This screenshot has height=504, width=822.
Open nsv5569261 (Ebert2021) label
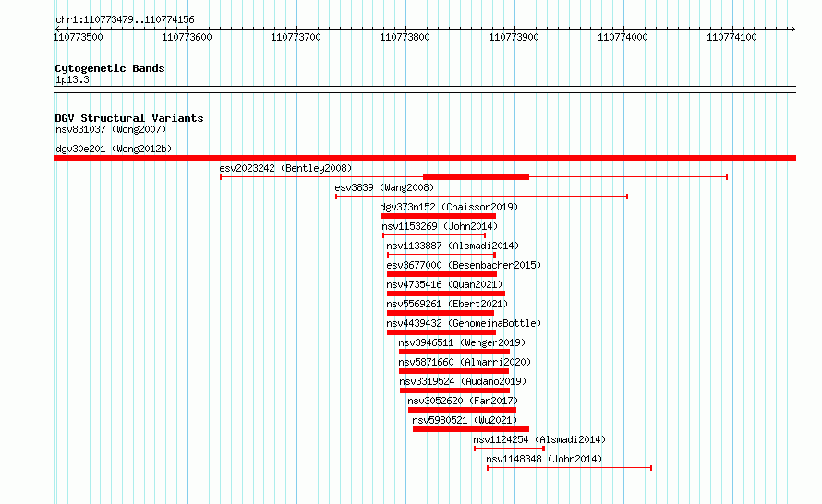point(447,304)
